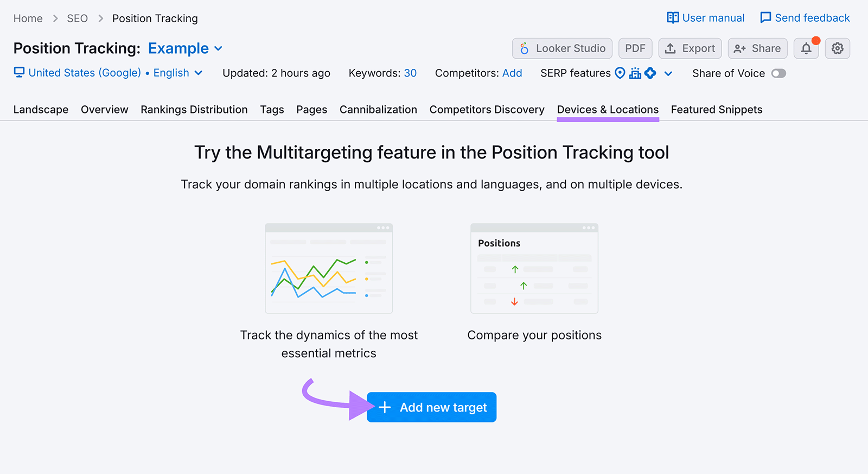Expand the Example campaign dropdown

[x=219, y=49]
